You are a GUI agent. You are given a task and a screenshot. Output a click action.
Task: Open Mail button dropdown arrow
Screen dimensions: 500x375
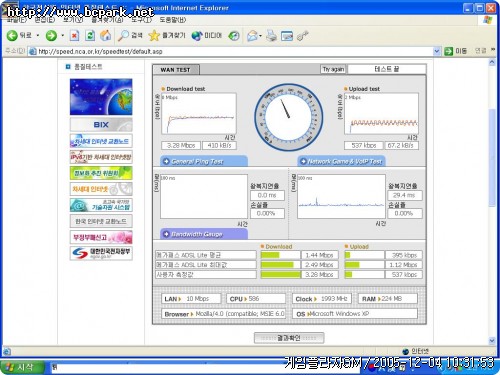[260, 36]
